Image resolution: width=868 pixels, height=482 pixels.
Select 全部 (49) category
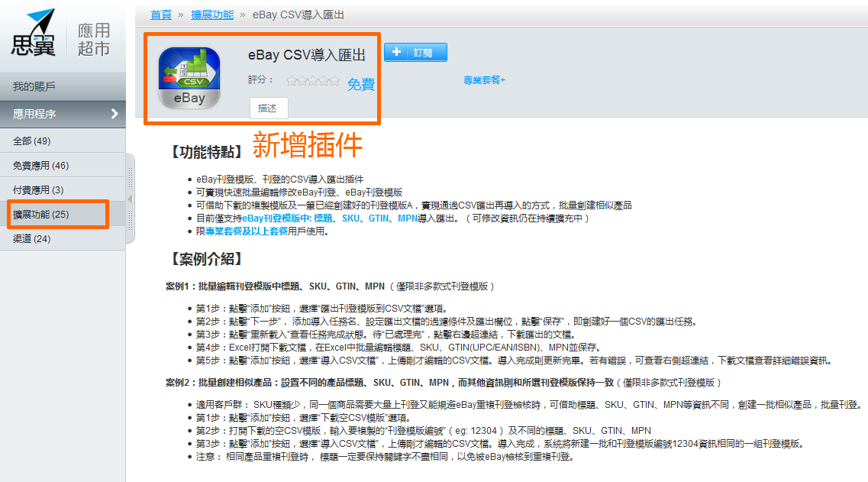[x=63, y=141]
